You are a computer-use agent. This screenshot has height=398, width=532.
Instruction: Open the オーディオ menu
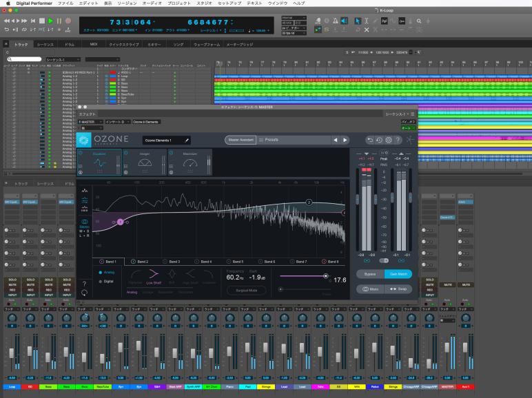pyautogui.click(x=152, y=3)
